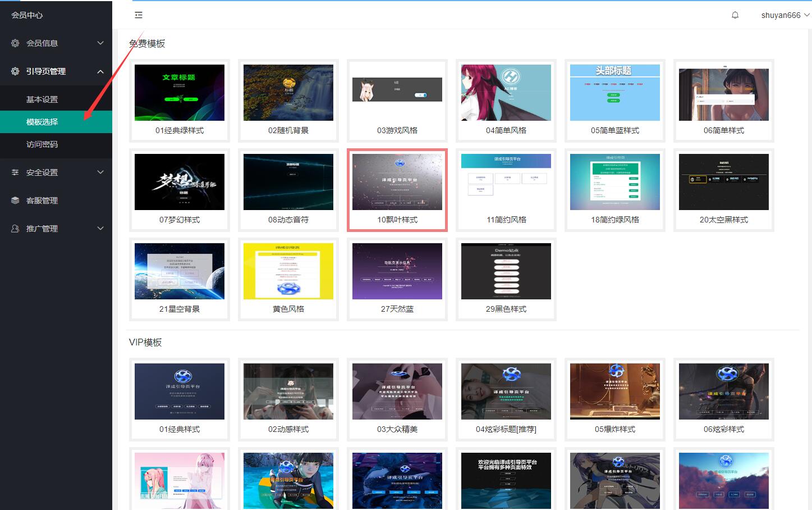Expand the 安全设置 chevron arrow
Image resolution: width=812 pixels, height=510 pixels.
pyautogui.click(x=100, y=172)
